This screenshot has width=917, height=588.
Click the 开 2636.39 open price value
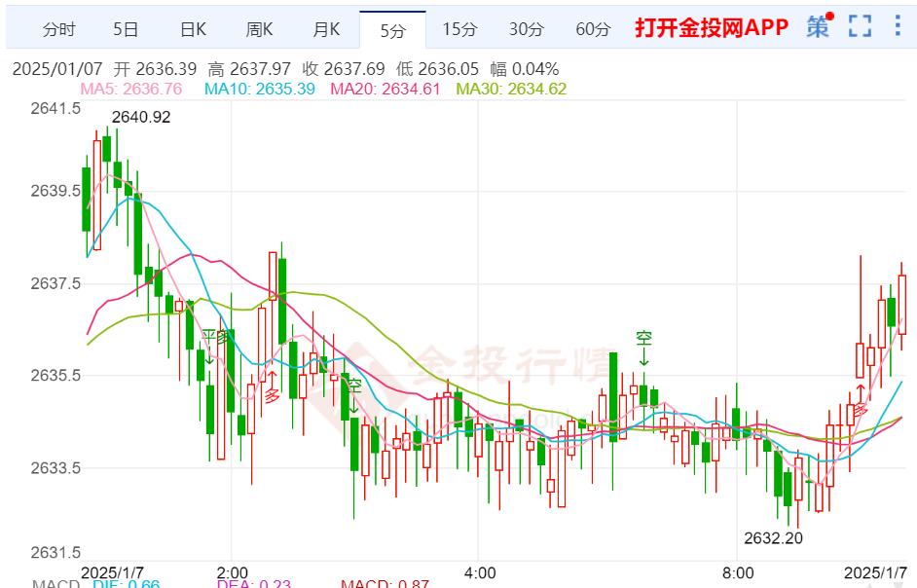tap(155, 69)
